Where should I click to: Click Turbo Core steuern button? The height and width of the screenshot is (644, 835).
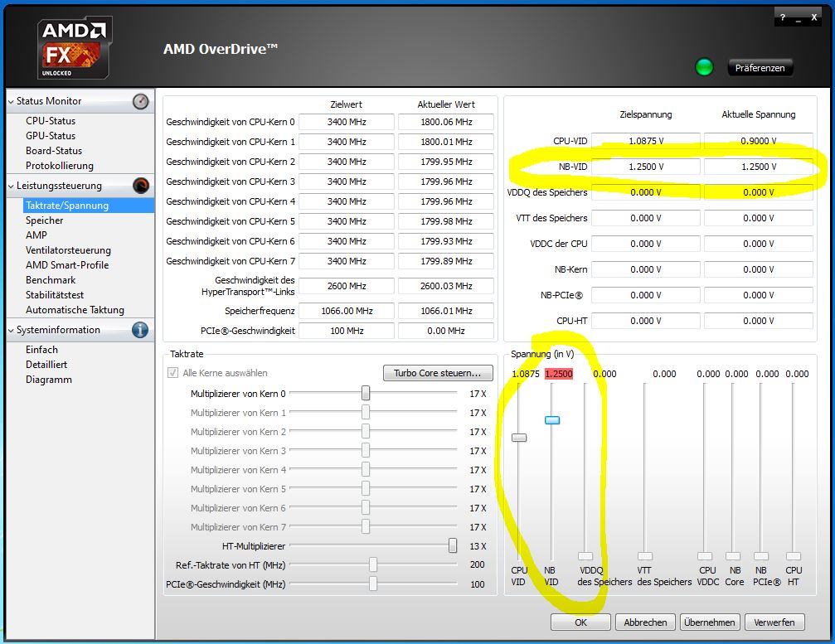point(438,373)
